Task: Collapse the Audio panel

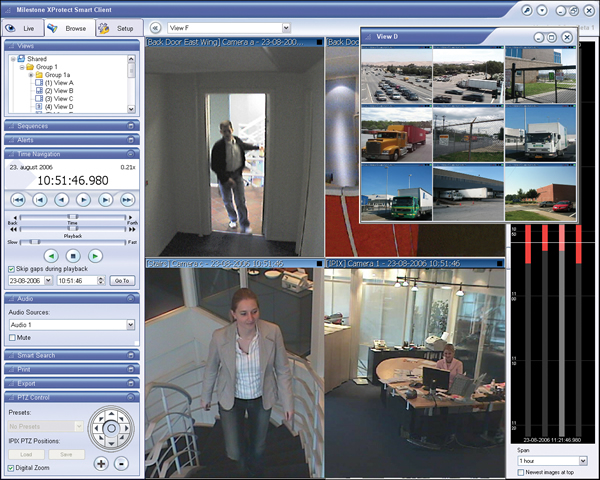Action: point(130,299)
